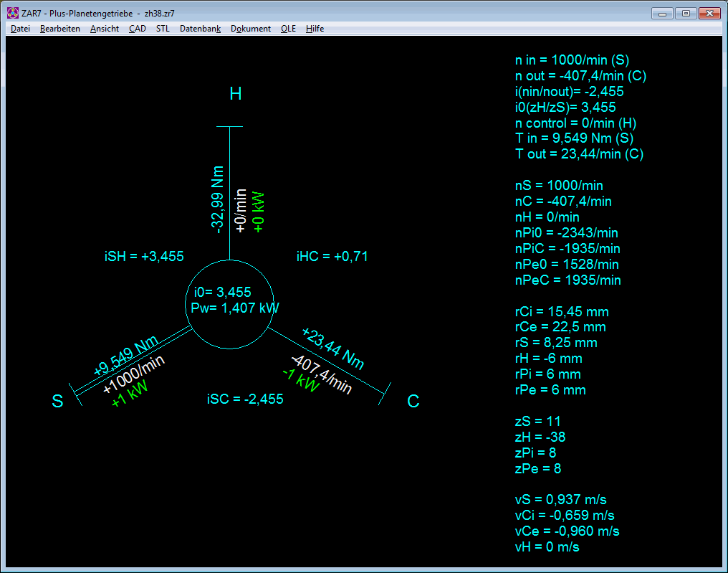This screenshot has width=728, height=573.
Task: Click the 'Pw= 1,407 kW' text in circle
Action: tap(235, 308)
